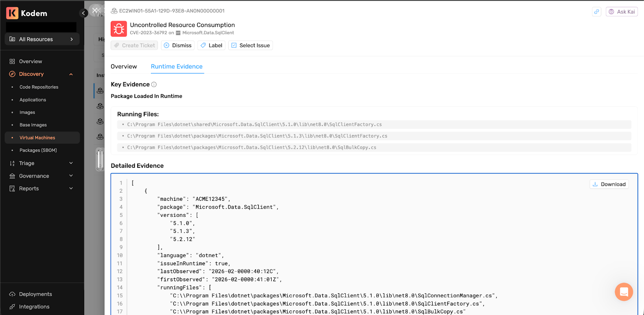Screen dimensions: 644x315
Task: Expand the Governance section chevron
Action: 71,176
